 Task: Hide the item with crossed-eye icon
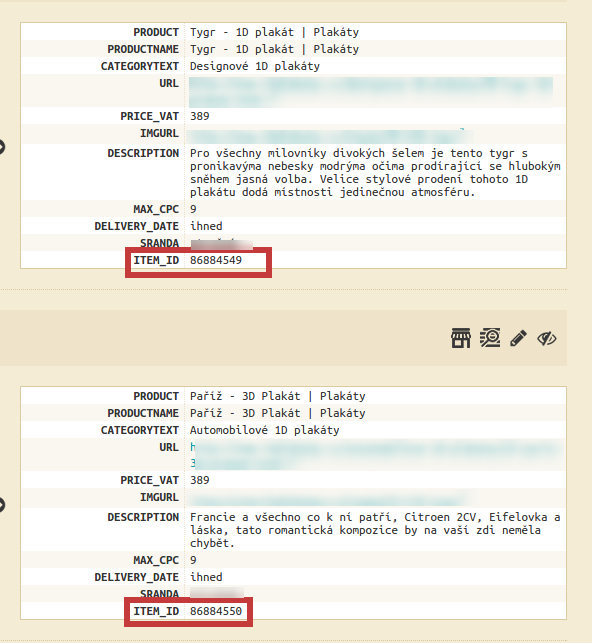coord(547,339)
